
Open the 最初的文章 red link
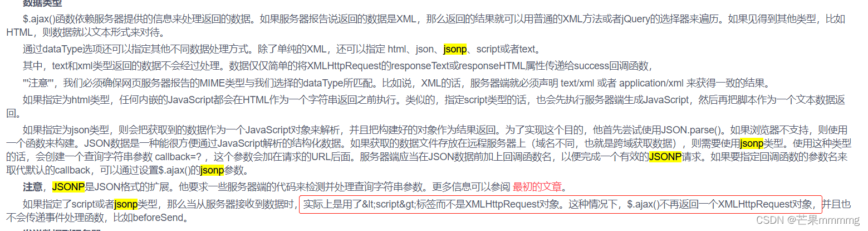[538, 186]
